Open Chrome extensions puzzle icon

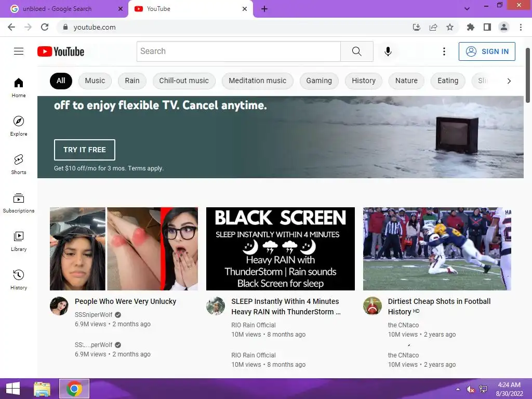[x=470, y=27]
